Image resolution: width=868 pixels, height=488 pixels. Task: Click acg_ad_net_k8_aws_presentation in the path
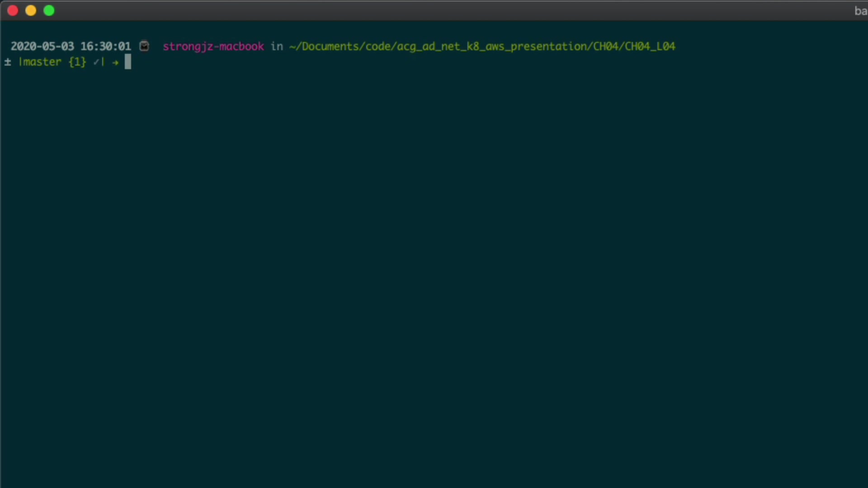pos(492,46)
